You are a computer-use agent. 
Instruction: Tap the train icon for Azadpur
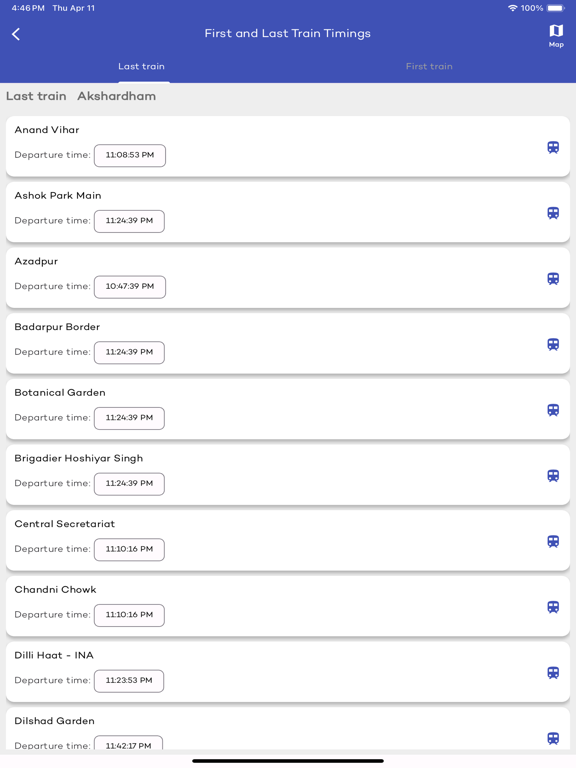pyautogui.click(x=553, y=279)
